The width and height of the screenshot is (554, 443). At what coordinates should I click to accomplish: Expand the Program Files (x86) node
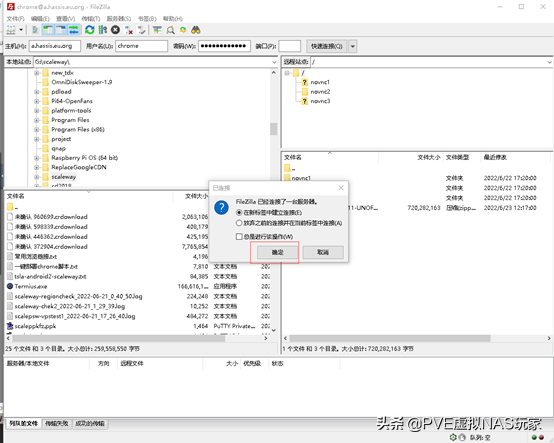click(x=37, y=130)
